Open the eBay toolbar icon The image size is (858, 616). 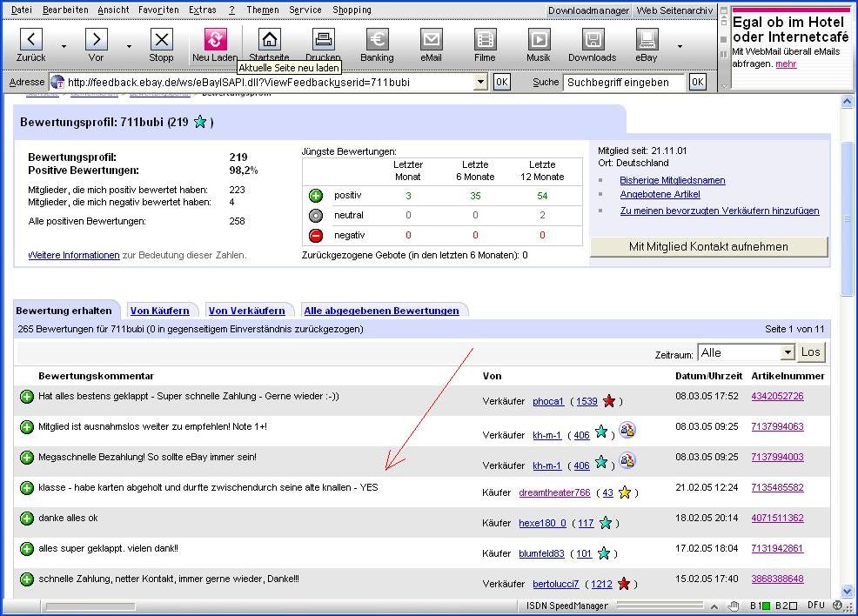[x=647, y=39]
